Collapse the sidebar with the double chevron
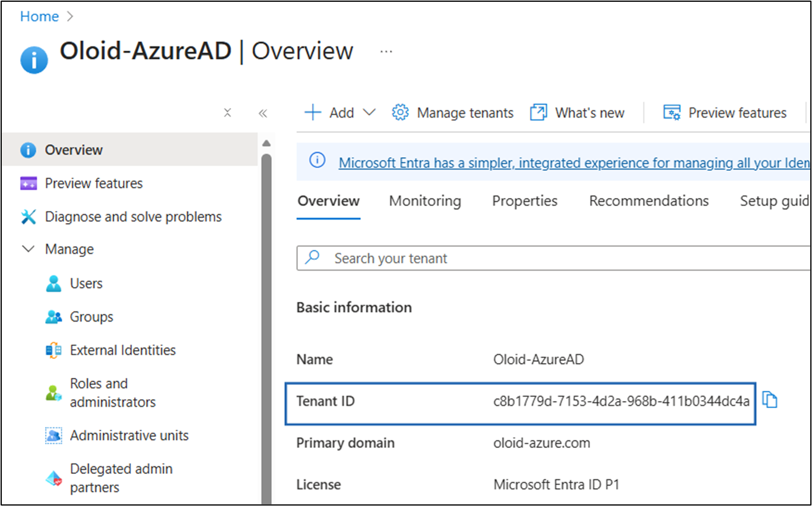Viewport: 812px width, 506px height. tap(263, 113)
